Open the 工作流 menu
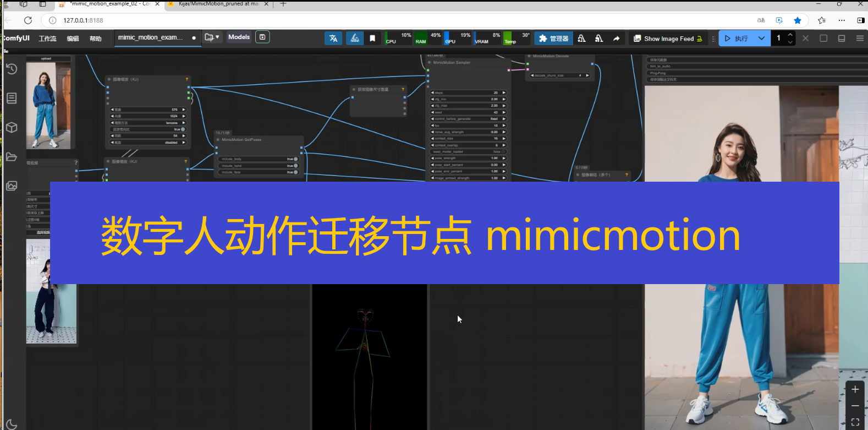Image resolution: width=868 pixels, height=430 pixels. [x=47, y=39]
